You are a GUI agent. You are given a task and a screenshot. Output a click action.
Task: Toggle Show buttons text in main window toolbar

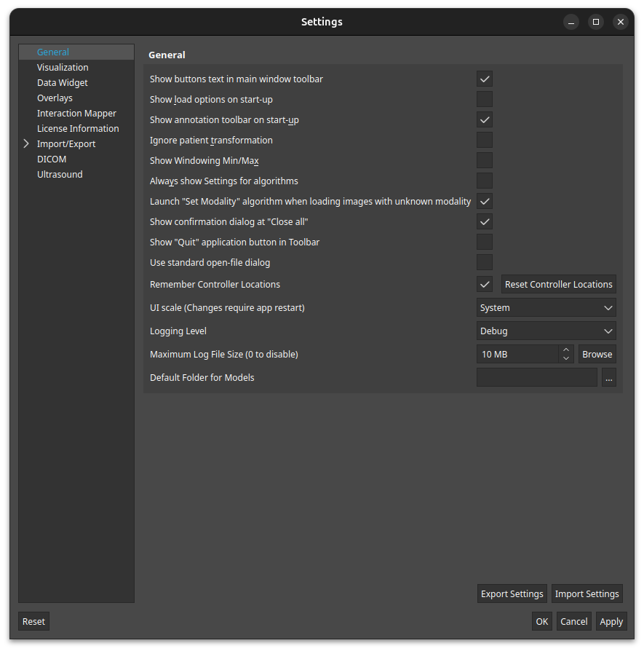[x=484, y=79]
